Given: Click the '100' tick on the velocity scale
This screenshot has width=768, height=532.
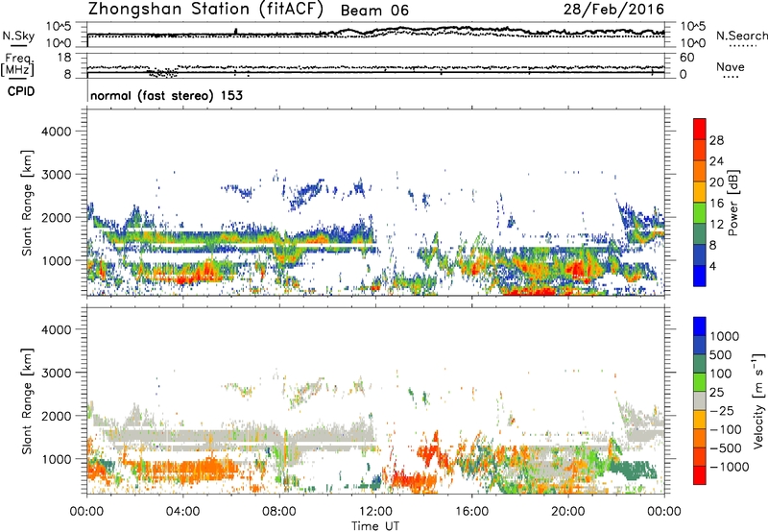Looking at the screenshot, I should tap(720, 374).
